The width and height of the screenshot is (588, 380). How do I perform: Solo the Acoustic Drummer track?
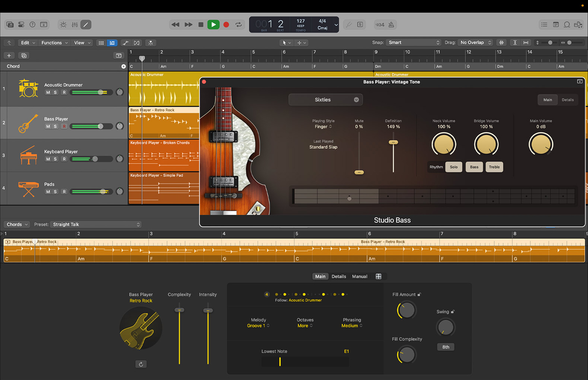point(55,92)
